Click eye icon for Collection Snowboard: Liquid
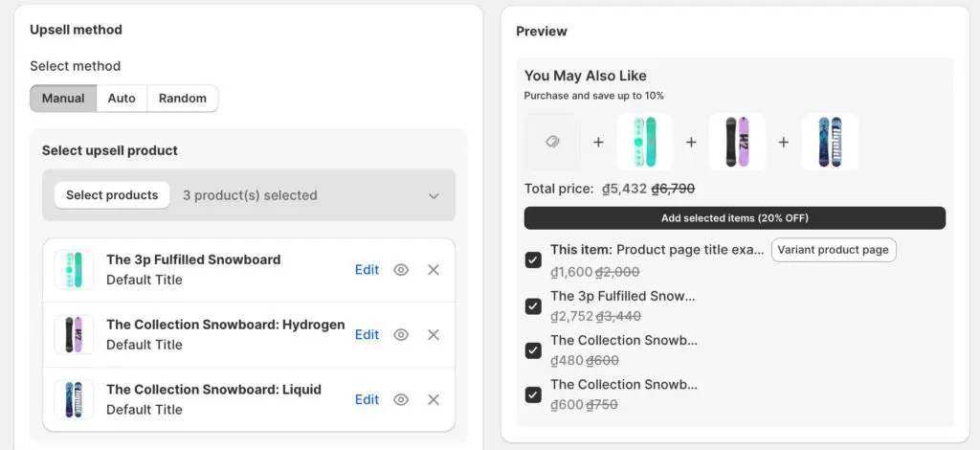Image resolution: width=980 pixels, height=450 pixels. [x=401, y=400]
